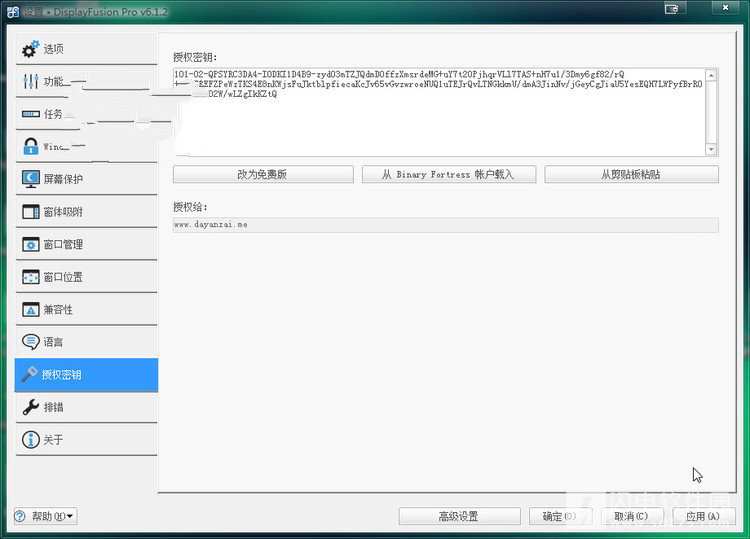The height and width of the screenshot is (539, 750).
Task: Click the key icon for 授权密钥
Action: point(30,374)
